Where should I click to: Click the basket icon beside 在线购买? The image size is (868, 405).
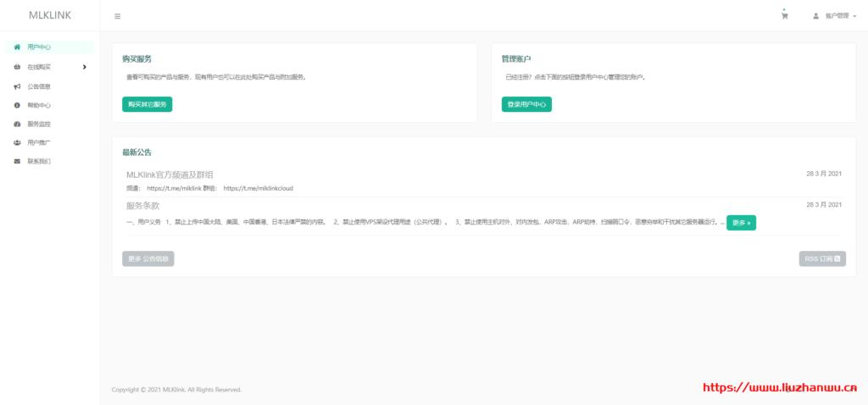[x=17, y=67]
